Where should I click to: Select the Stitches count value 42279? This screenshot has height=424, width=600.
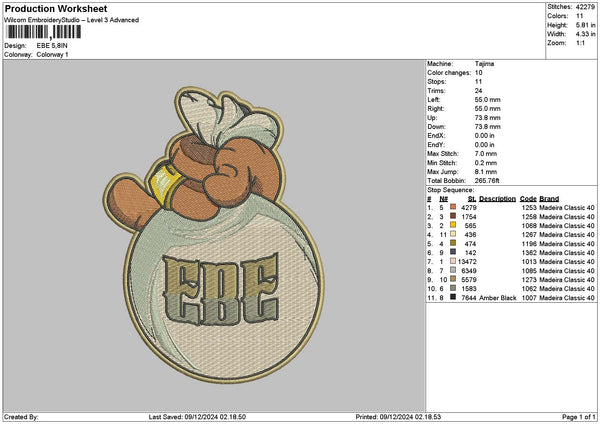(x=587, y=8)
